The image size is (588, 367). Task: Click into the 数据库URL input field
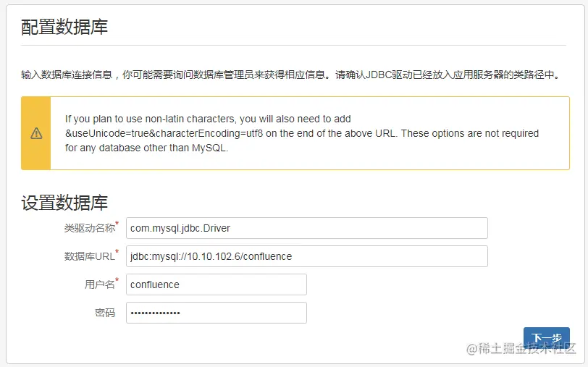coord(306,256)
